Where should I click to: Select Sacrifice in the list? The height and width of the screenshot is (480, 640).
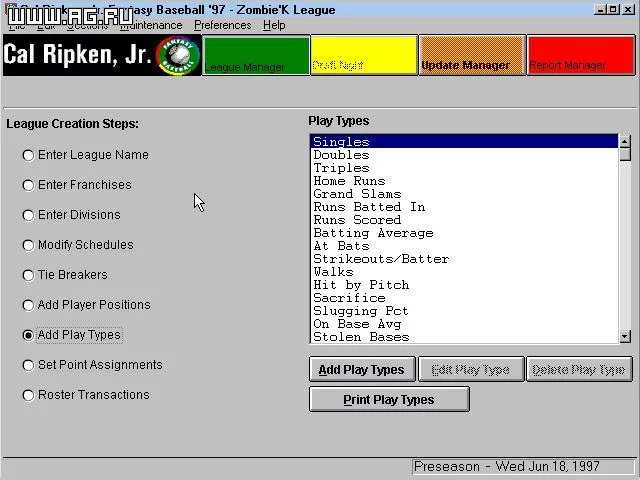tap(464, 298)
